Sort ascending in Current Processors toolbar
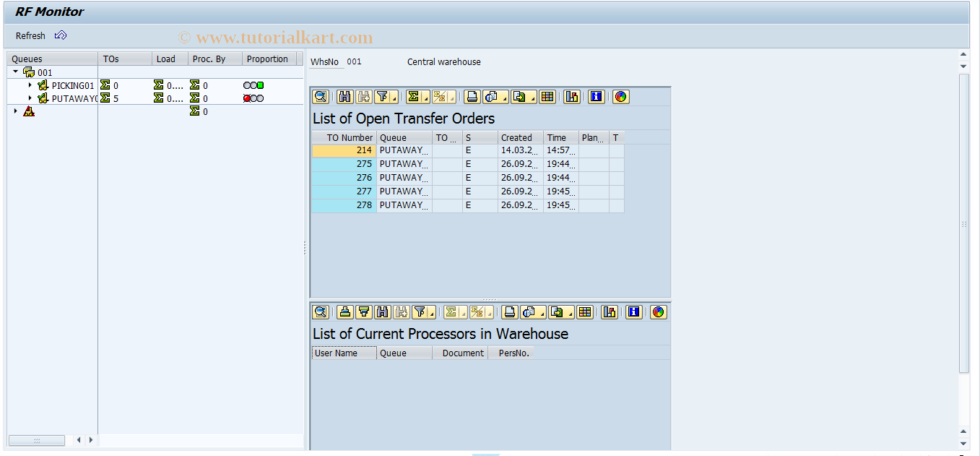 tap(345, 312)
